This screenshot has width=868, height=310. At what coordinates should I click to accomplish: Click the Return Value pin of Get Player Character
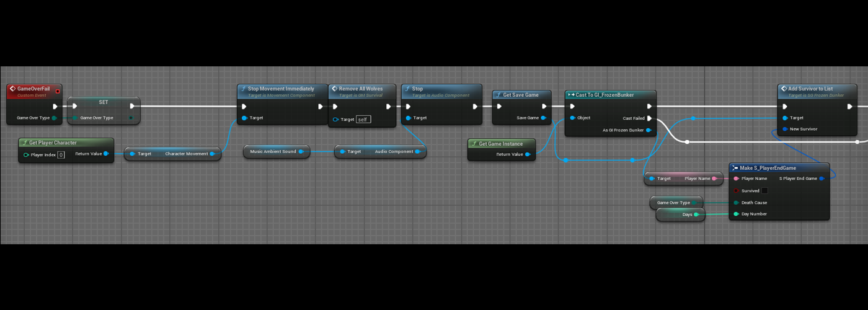point(106,154)
